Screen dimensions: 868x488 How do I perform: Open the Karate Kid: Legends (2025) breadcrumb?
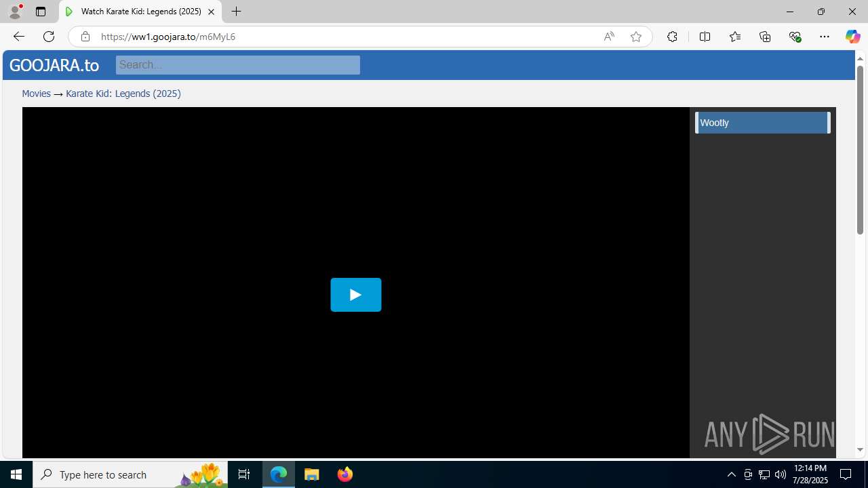click(x=123, y=94)
